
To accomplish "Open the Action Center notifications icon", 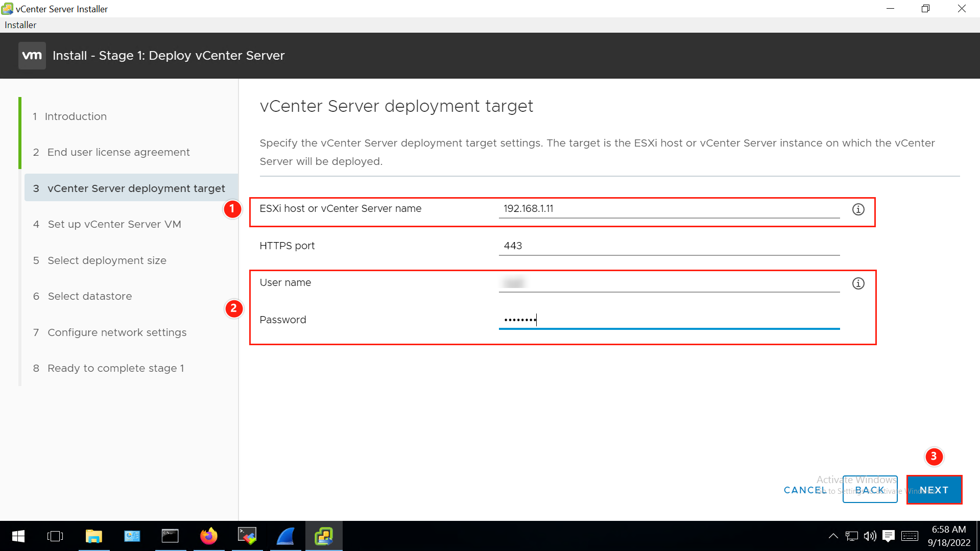I will pos(889,536).
